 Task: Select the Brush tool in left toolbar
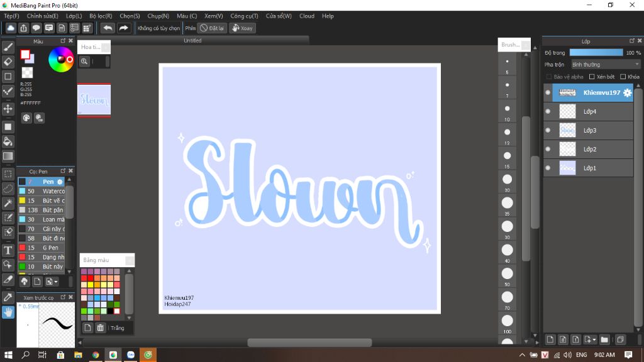point(8,47)
